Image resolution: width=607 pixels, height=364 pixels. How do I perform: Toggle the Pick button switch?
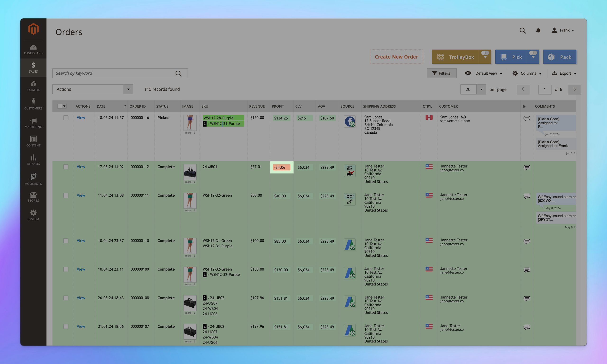click(x=533, y=53)
